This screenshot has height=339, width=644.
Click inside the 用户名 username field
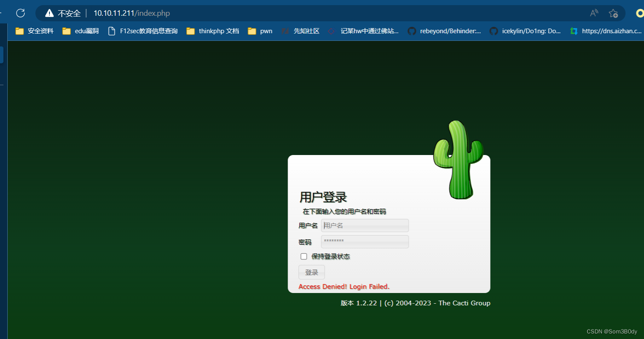click(x=364, y=225)
